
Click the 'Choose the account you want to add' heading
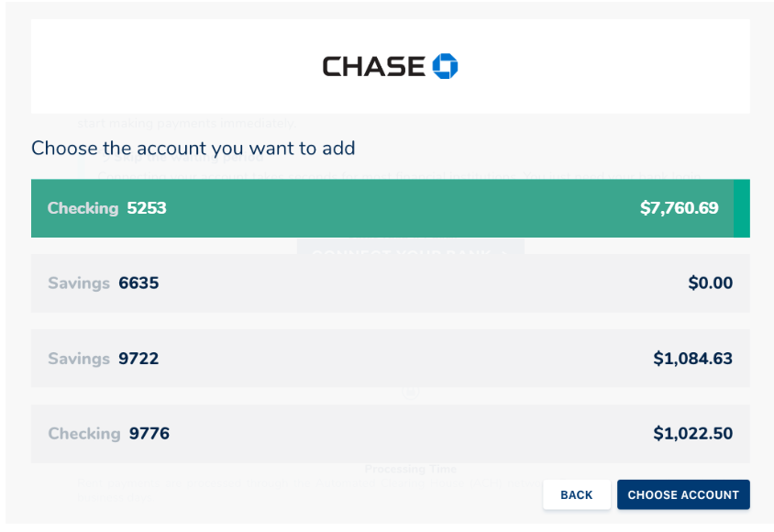[193, 148]
